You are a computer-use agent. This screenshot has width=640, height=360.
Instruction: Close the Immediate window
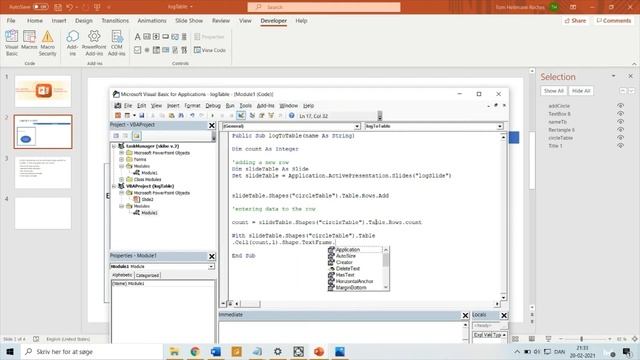pyautogui.click(x=465, y=315)
